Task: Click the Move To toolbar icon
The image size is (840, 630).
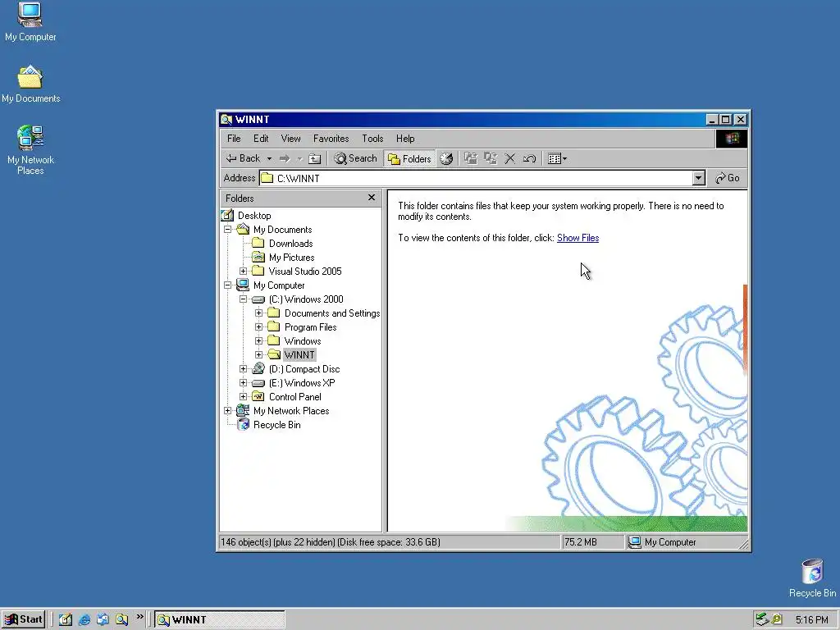Action: pyautogui.click(x=471, y=158)
